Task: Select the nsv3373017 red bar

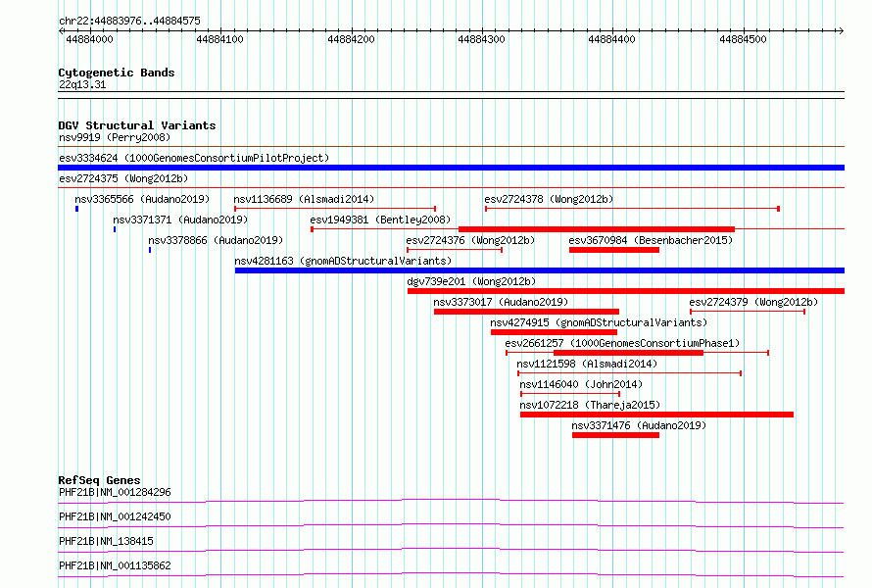Action: coord(526,312)
